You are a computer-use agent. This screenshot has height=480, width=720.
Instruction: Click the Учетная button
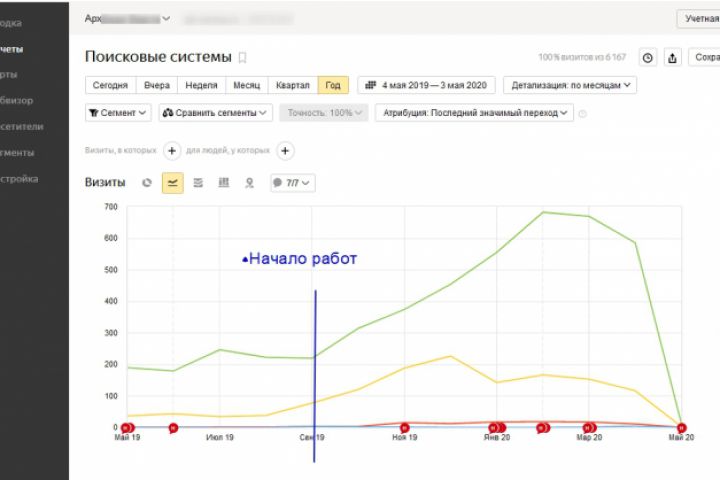700,19
